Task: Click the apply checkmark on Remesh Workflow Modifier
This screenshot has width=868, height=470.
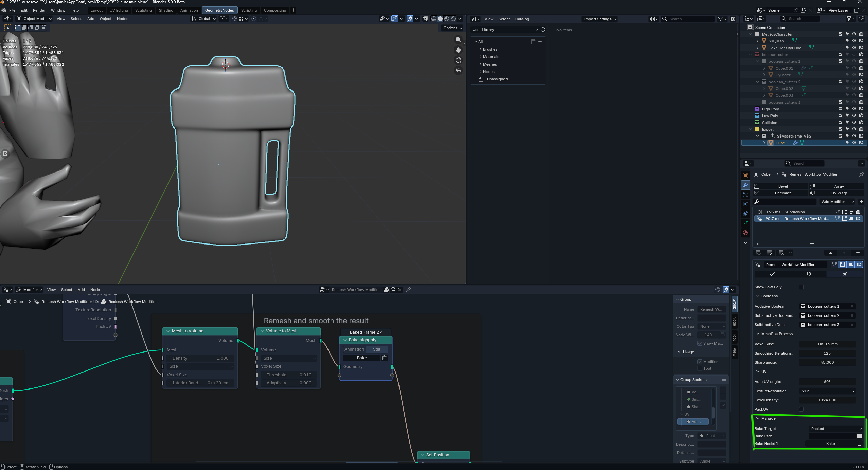Action: tap(772, 274)
